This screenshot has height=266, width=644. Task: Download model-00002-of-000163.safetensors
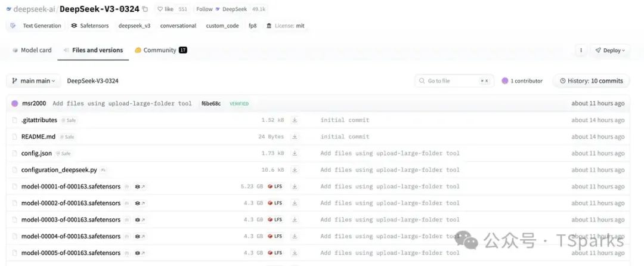295,203
